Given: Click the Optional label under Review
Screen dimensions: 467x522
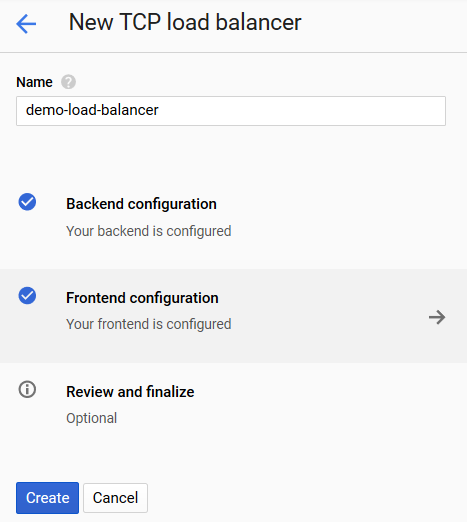Looking at the screenshot, I should click(x=92, y=418).
